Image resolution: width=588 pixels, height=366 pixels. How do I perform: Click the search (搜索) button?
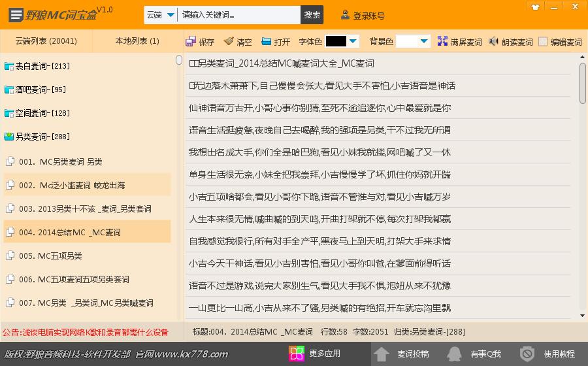(312, 14)
